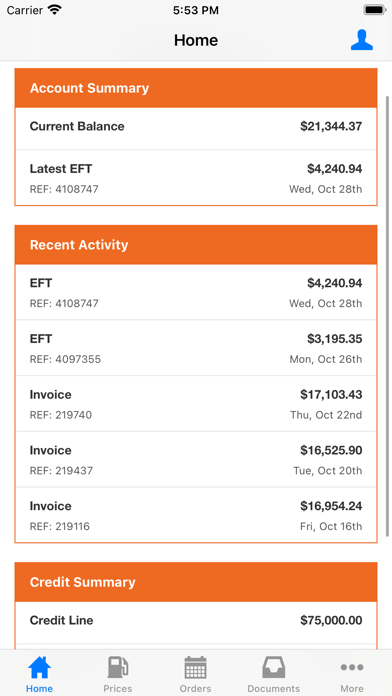The image size is (392, 696).
Task: Open Latest EFT REF 4108747 row
Action: tap(196, 178)
